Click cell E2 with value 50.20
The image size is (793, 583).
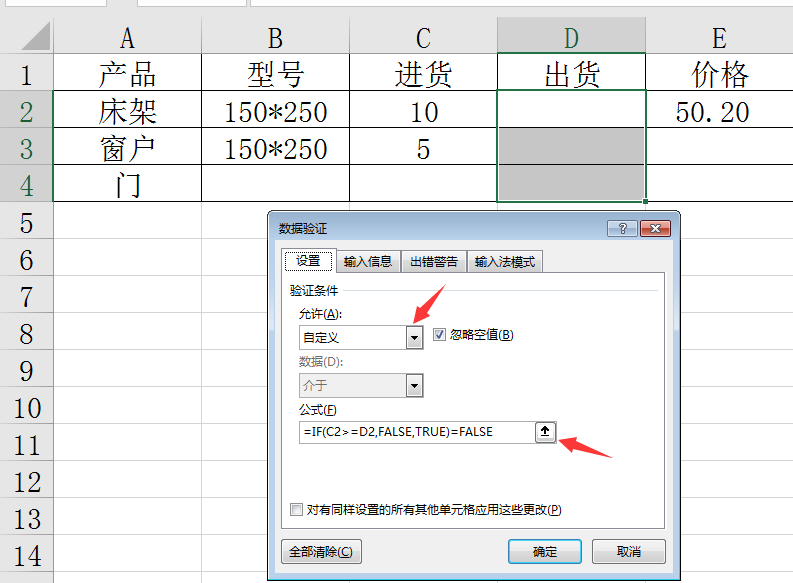[x=719, y=109]
